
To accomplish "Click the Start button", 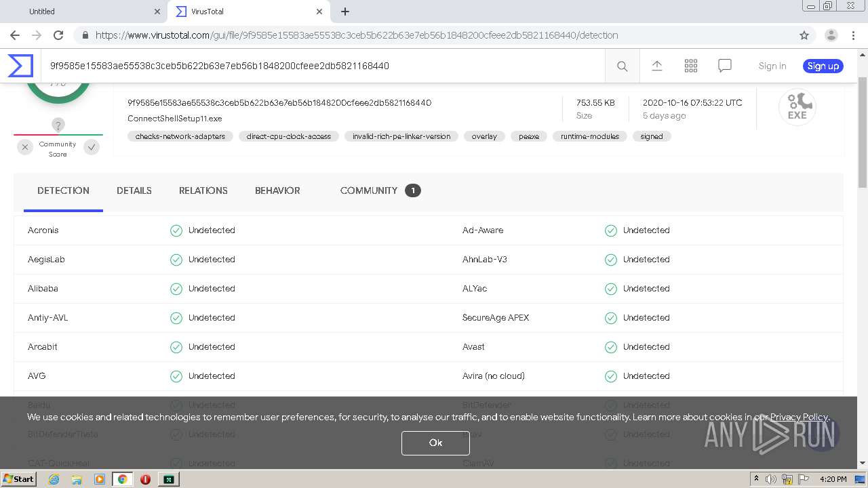I will click(x=19, y=479).
